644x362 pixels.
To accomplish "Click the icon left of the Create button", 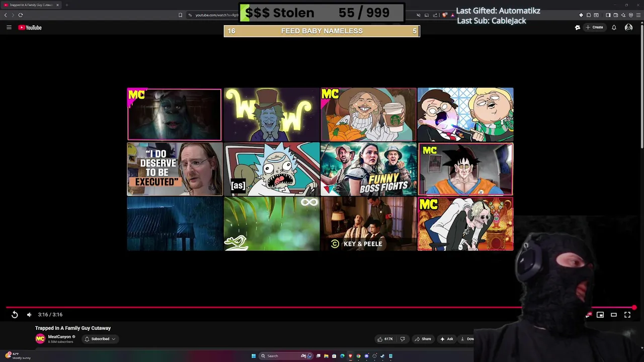I will [578, 28].
